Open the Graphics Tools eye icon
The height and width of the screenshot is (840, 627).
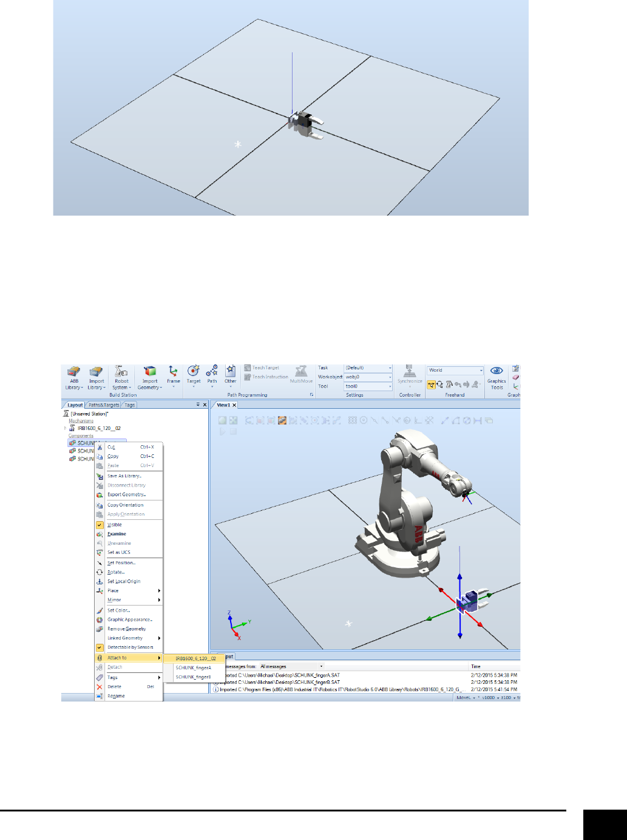(497, 371)
